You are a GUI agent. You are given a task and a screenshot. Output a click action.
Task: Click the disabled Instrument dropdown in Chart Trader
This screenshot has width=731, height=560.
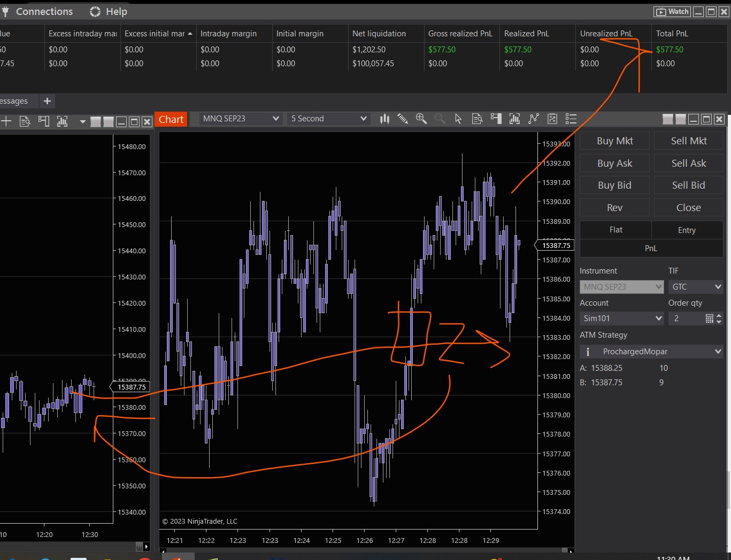tap(622, 287)
